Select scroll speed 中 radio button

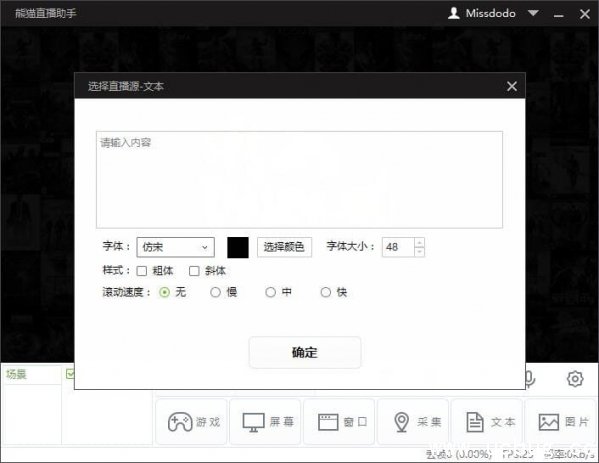270,292
